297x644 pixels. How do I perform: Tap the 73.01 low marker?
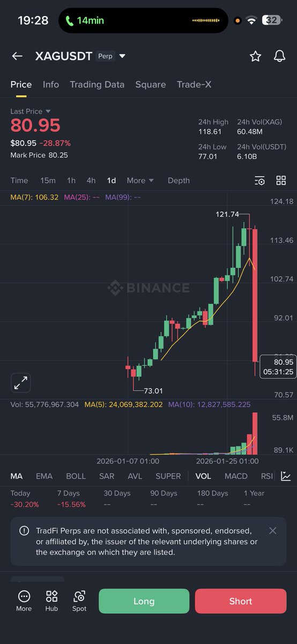point(153,391)
